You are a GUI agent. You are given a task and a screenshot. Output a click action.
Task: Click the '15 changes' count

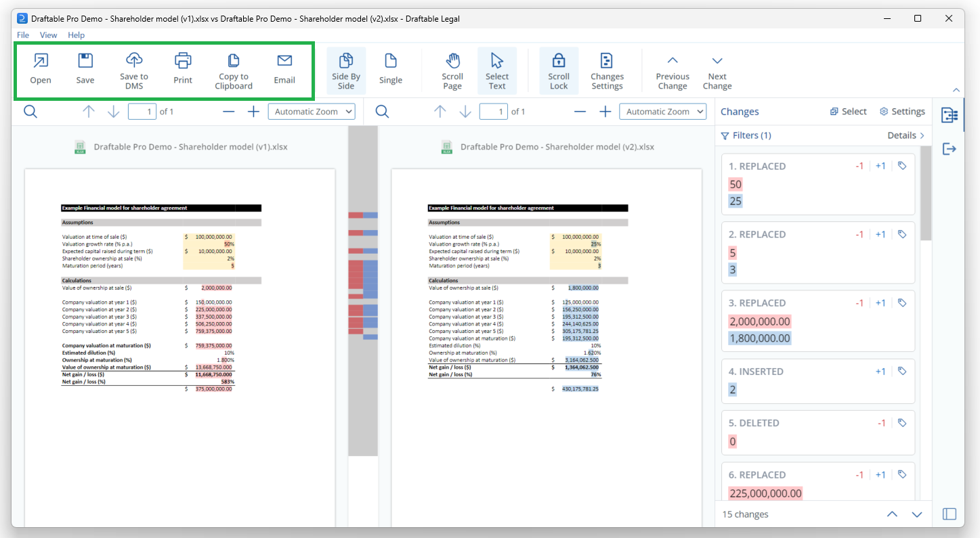coord(746,514)
